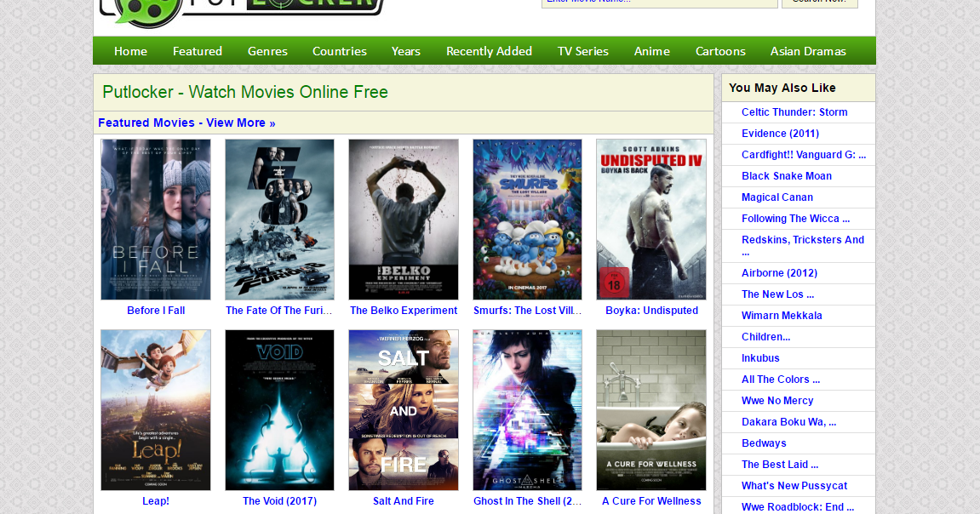This screenshot has height=514, width=980.
Task: Open the Asian Dramas section
Action: coord(807,51)
